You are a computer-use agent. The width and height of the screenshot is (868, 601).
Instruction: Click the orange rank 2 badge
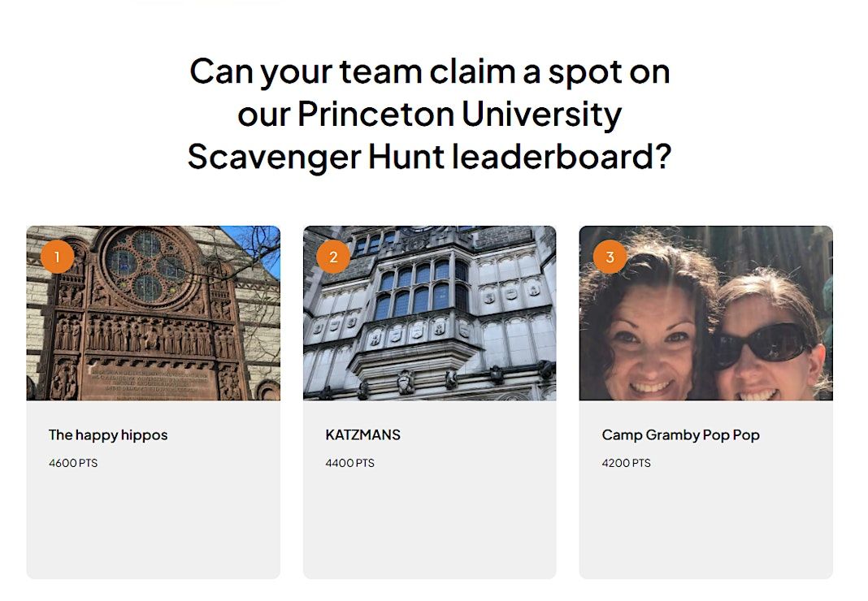pyautogui.click(x=333, y=257)
